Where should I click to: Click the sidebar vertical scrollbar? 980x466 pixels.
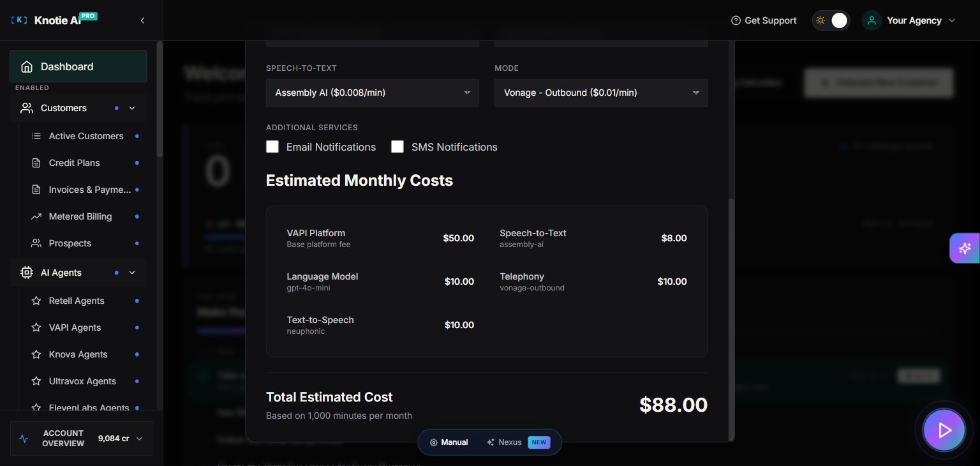pos(160,99)
